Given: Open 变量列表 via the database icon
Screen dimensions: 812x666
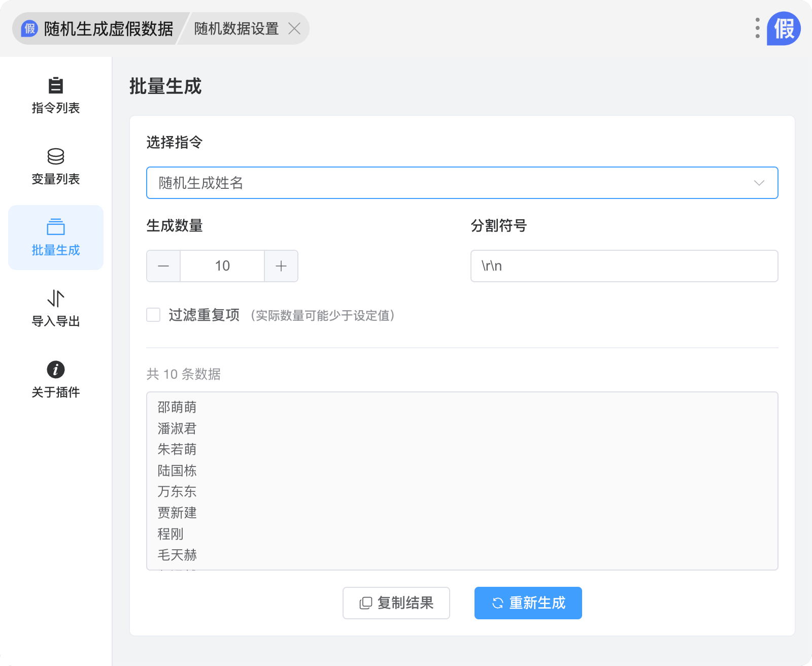Looking at the screenshot, I should coord(56,156).
